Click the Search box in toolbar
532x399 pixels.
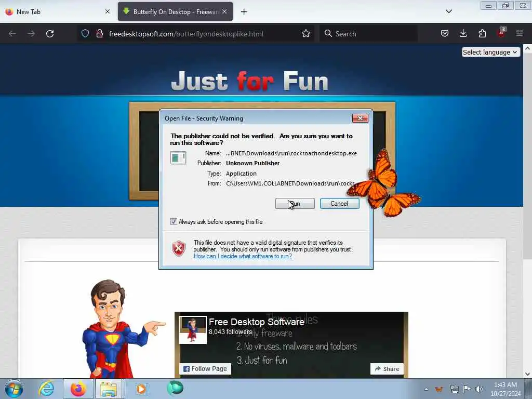368,34
